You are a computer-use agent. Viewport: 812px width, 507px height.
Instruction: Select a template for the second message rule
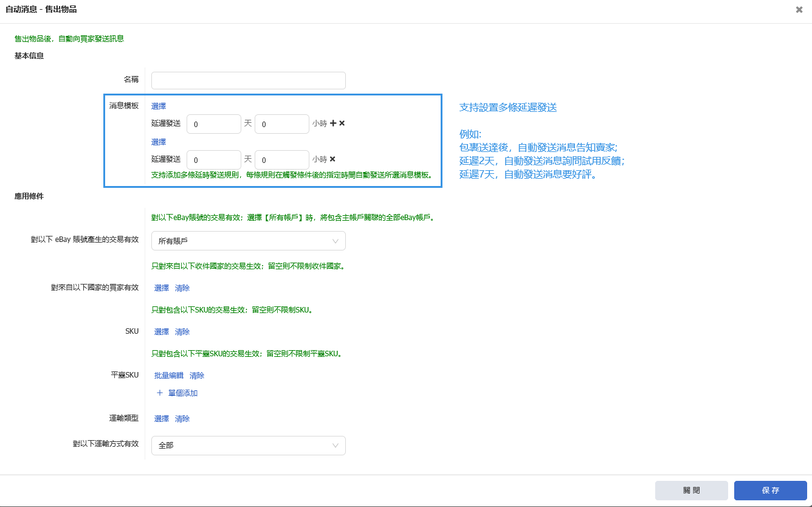(159, 142)
